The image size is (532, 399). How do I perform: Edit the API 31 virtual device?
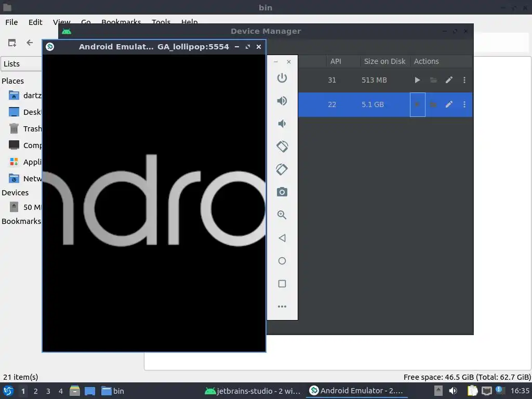click(x=449, y=80)
